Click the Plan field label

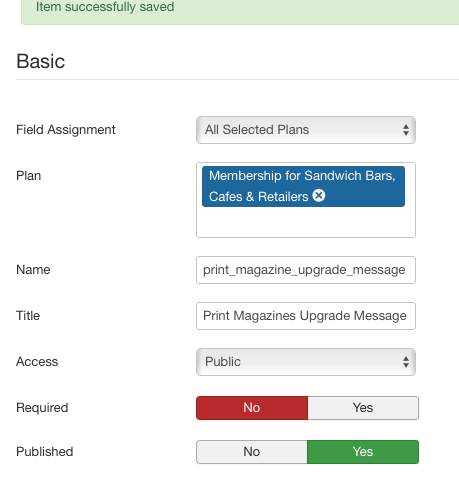(x=29, y=176)
